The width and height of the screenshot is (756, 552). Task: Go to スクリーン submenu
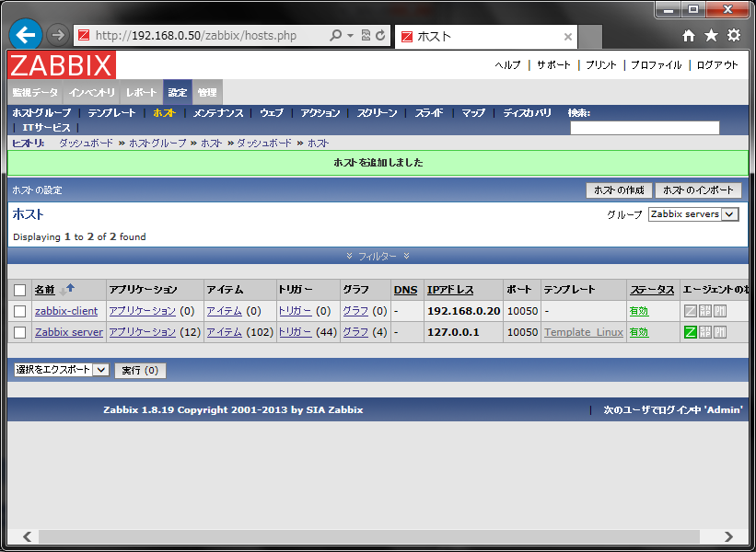[x=377, y=113]
